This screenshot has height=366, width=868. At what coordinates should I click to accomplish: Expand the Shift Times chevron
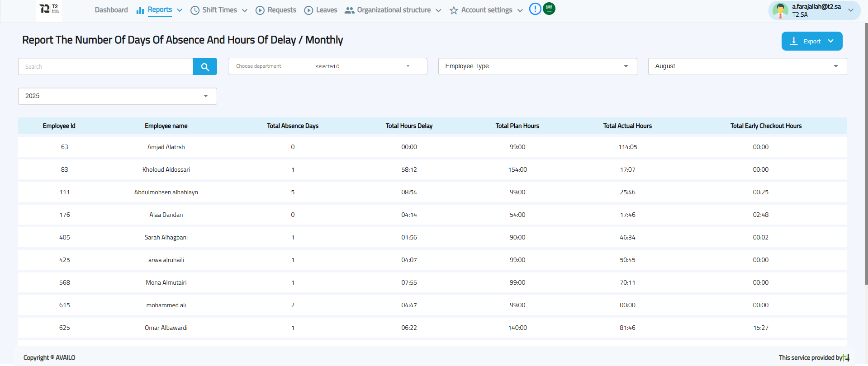[x=245, y=10]
